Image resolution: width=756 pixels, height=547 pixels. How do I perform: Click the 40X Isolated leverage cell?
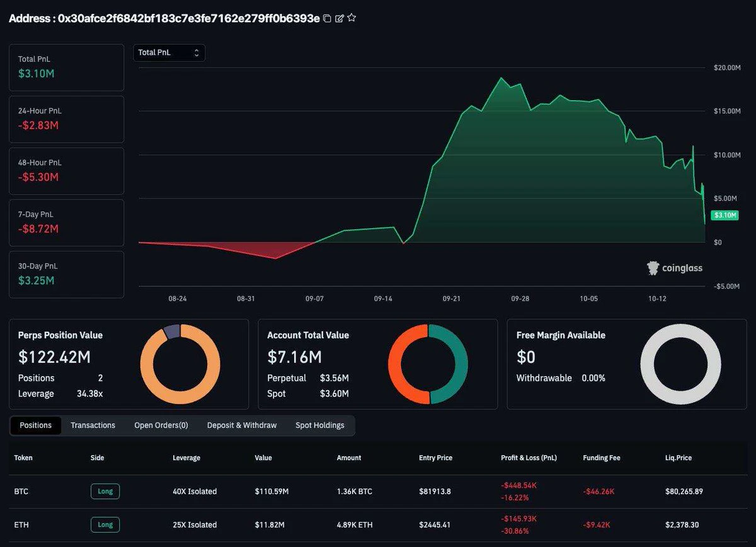coord(195,492)
